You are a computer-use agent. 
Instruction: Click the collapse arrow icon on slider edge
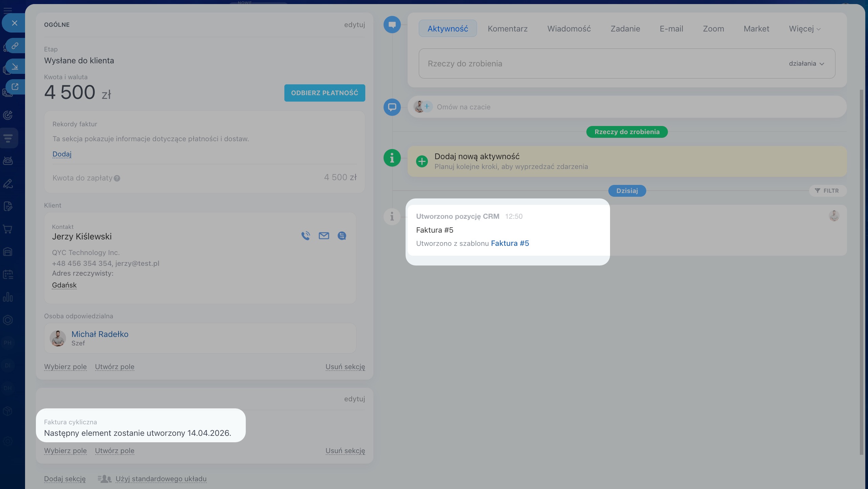15,66
